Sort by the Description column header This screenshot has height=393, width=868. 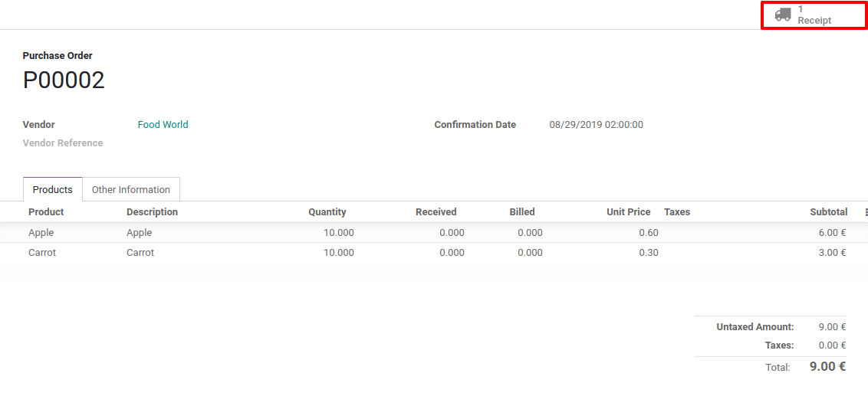pos(152,212)
